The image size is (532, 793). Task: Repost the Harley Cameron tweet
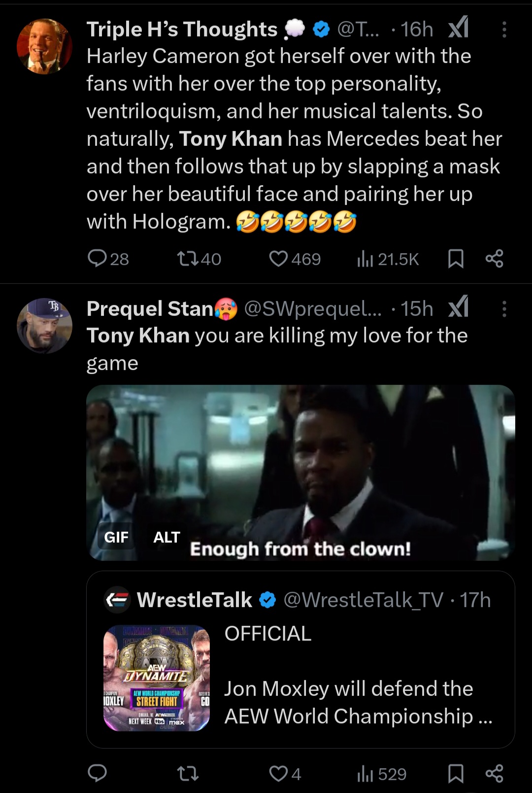pos(188,258)
